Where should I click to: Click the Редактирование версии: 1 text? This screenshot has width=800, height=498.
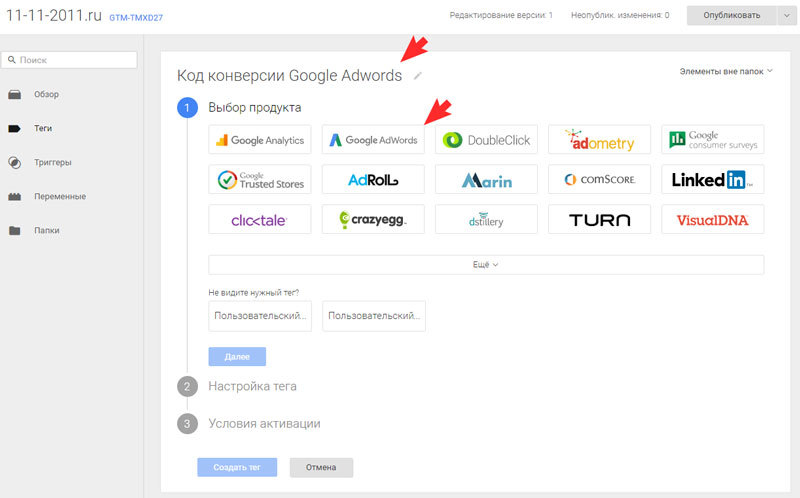[501, 15]
